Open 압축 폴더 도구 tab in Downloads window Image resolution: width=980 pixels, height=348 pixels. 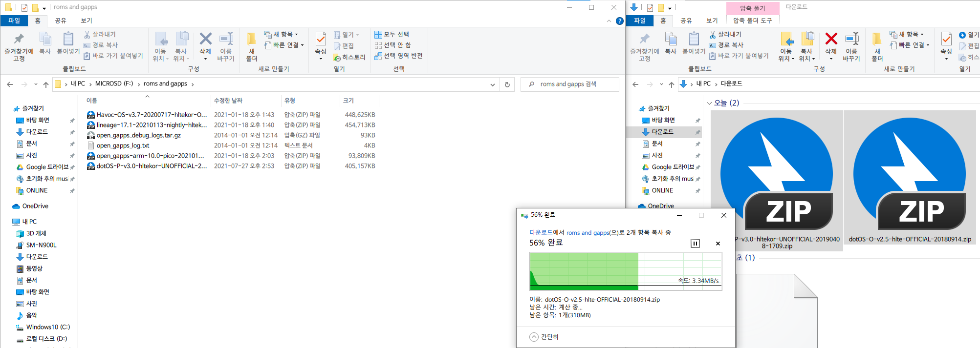coord(753,20)
